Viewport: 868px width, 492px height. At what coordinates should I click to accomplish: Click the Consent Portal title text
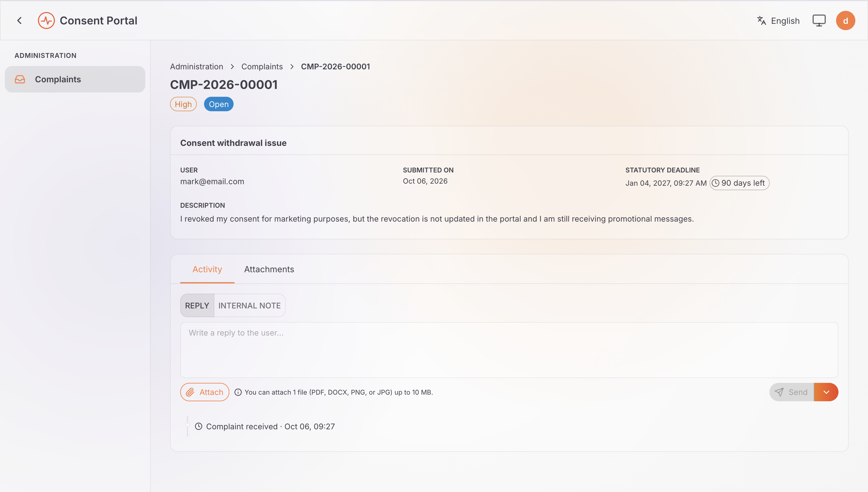(98, 20)
